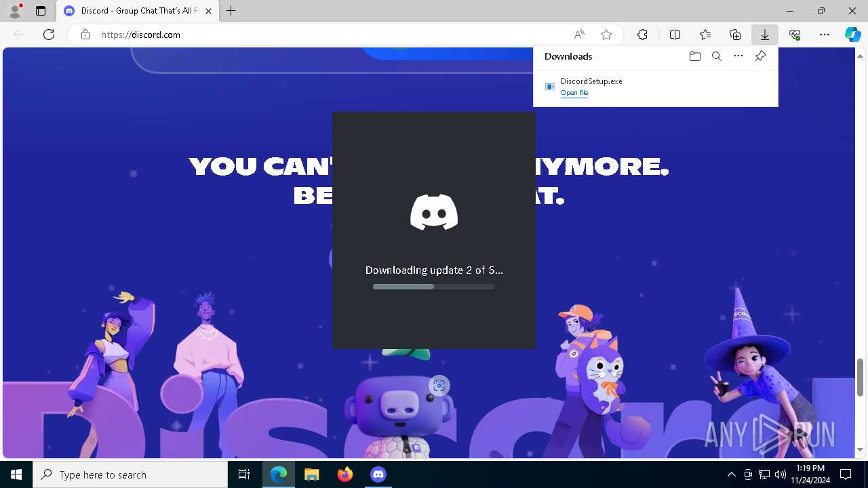
Task: Open the notification center
Action: click(846, 474)
